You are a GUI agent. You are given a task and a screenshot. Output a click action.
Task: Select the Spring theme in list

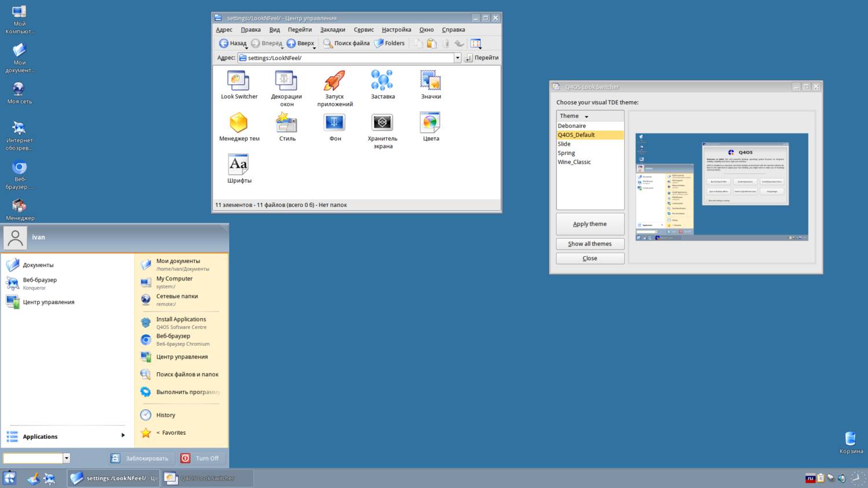click(567, 153)
